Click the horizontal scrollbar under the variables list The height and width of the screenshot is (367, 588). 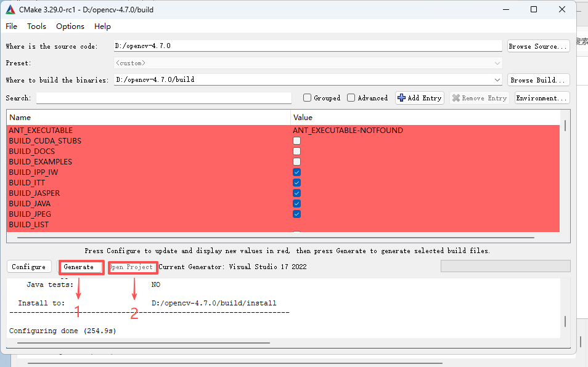coord(276,238)
